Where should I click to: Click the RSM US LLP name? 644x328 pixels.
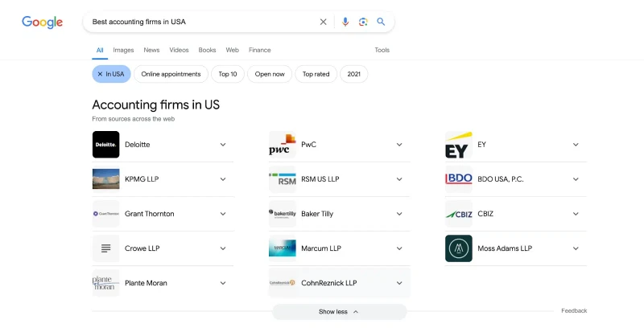[x=320, y=179]
